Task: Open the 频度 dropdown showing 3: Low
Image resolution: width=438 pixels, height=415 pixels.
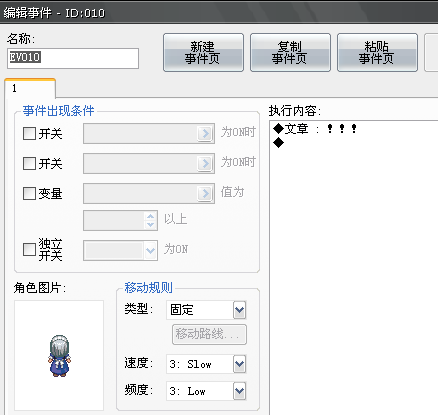Action: pyautogui.click(x=240, y=391)
